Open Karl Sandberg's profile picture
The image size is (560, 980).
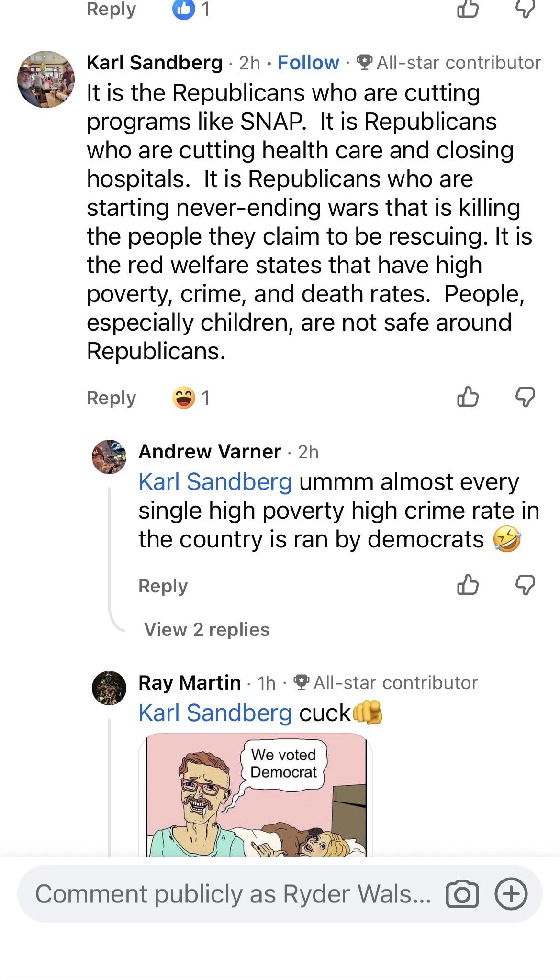click(46, 79)
